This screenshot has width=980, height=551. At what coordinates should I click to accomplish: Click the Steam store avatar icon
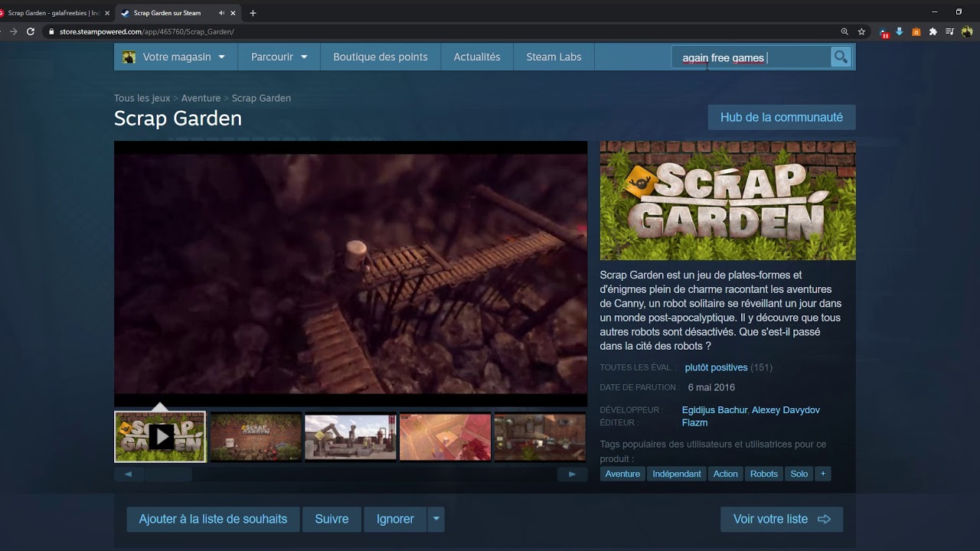point(129,57)
